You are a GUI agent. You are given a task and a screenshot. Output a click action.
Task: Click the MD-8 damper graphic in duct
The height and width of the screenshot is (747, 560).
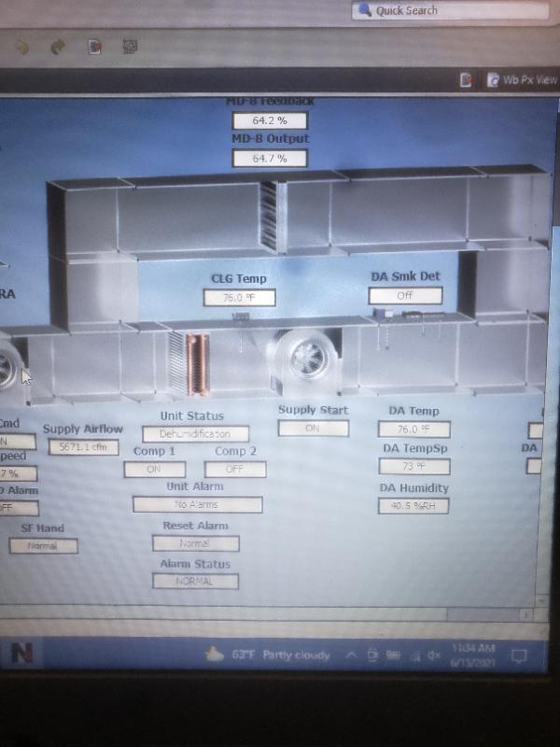click(x=269, y=216)
